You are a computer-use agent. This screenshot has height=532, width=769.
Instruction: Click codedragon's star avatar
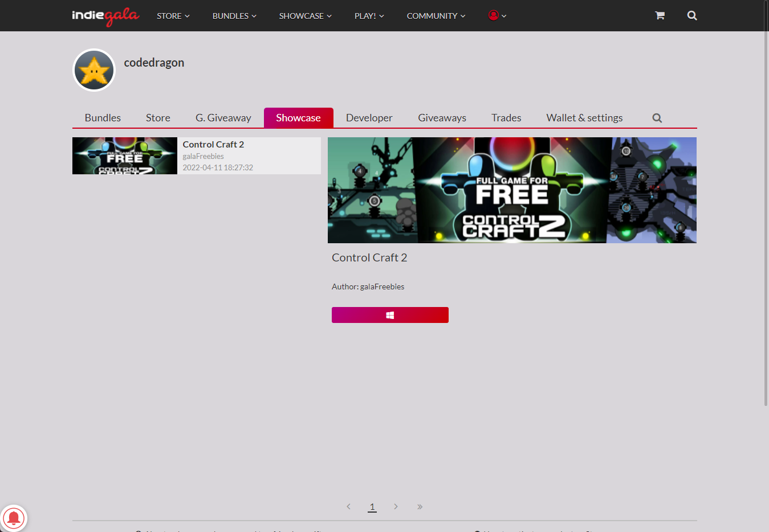click(94, 70)
